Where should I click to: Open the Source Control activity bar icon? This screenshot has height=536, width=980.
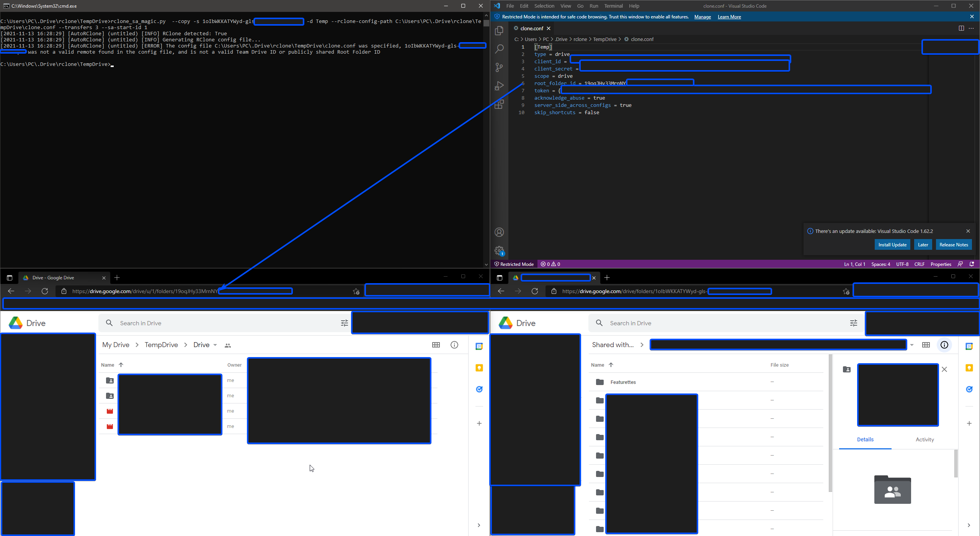pyautogui.click(x=499, y=67)
